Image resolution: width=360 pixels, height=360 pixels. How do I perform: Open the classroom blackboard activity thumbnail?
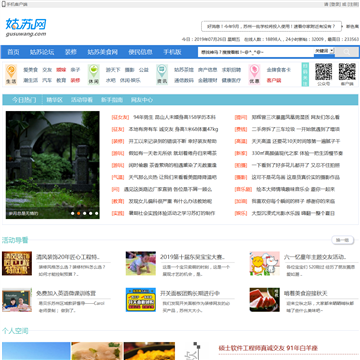17,300
